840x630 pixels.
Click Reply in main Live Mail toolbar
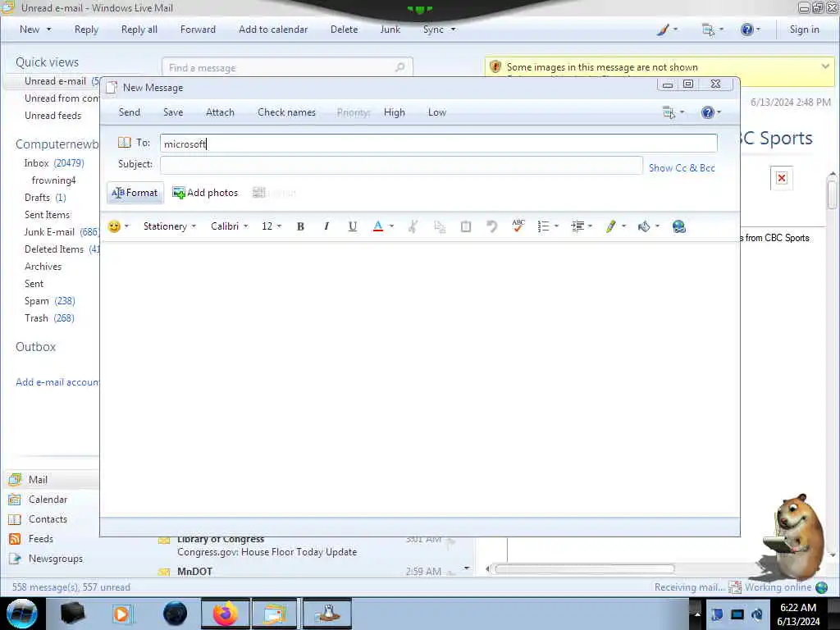coord(86,30)
